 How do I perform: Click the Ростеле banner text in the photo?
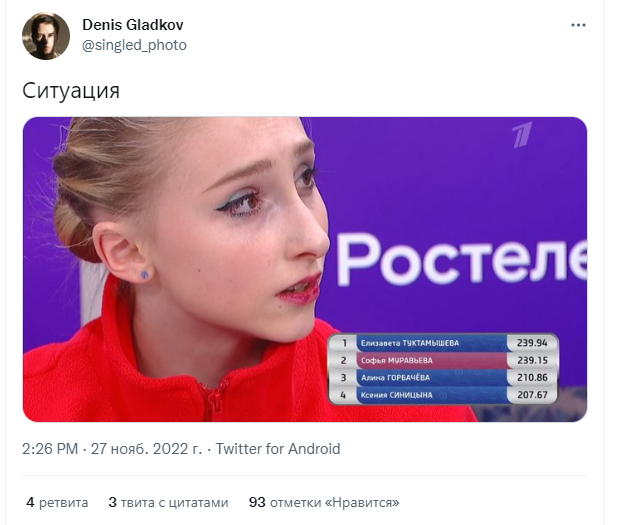pos(461,259)
